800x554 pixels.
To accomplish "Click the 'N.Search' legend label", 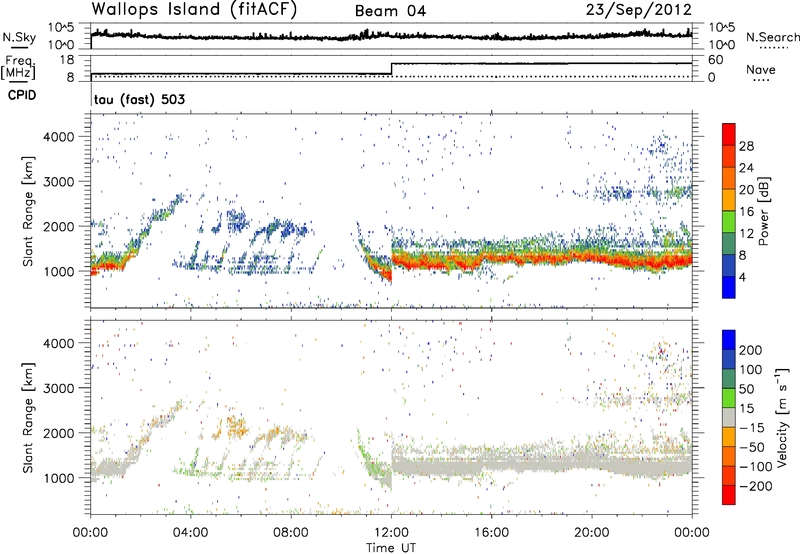I will pos(772,37).
